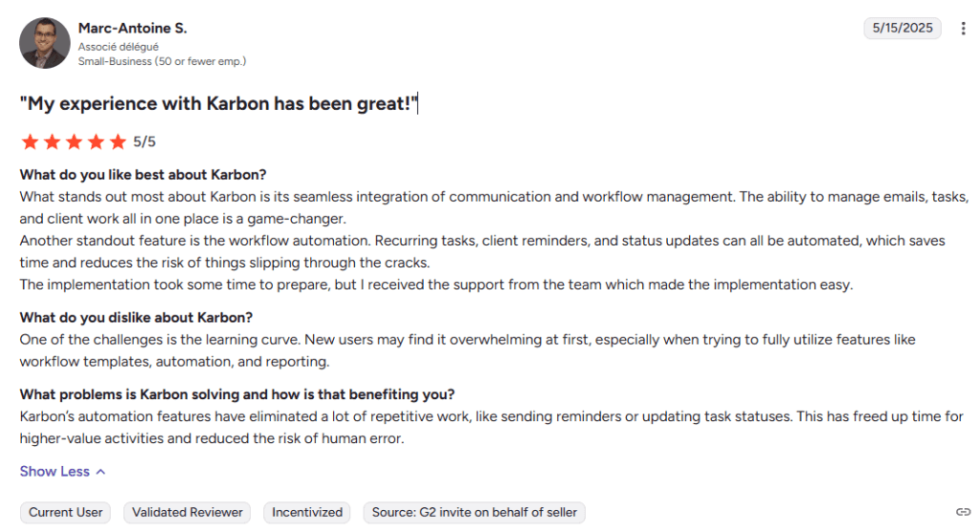
Task: Collapse review with Show Less link
Action: (x=55, y=472)
